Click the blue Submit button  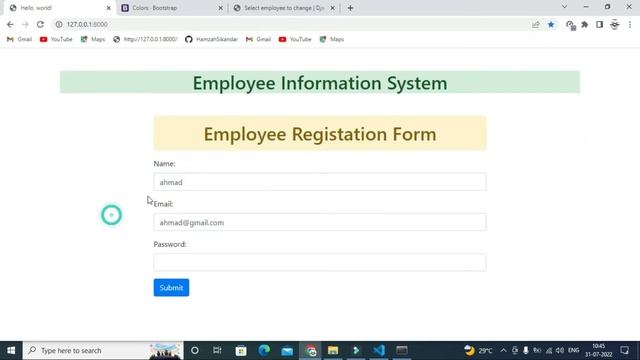coord(171,288)
